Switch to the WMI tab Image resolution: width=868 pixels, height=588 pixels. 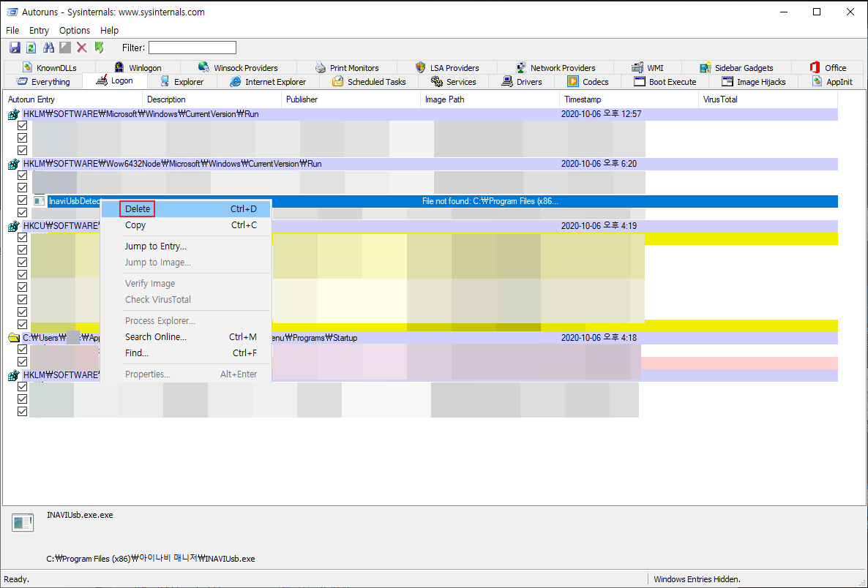[x=648, y=67]
